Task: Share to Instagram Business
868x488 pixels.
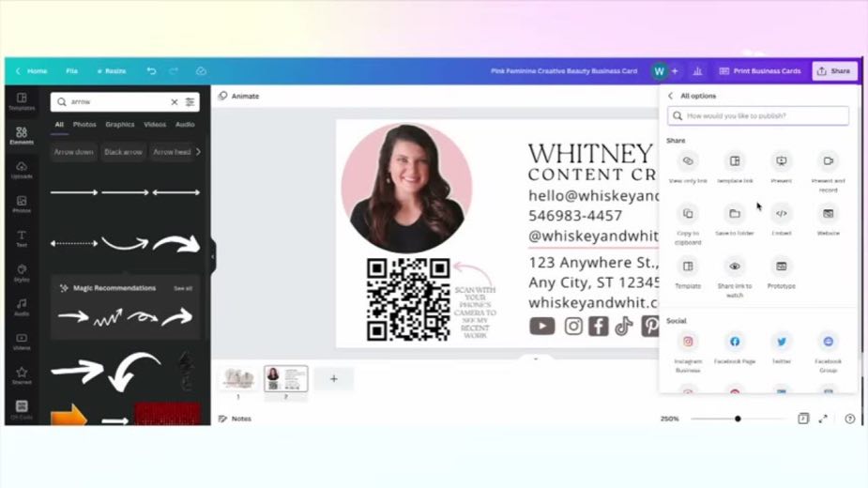Action: [688, 353]
